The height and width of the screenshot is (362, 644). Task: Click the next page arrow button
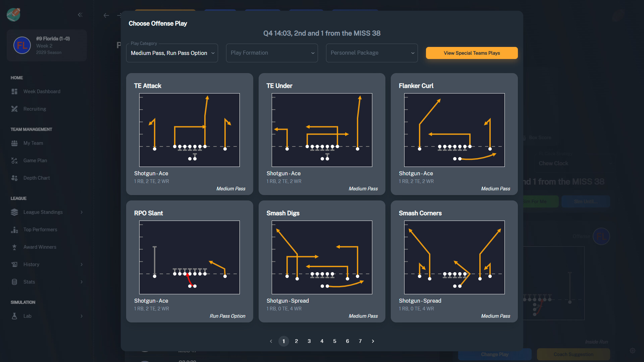coord(373,341)
